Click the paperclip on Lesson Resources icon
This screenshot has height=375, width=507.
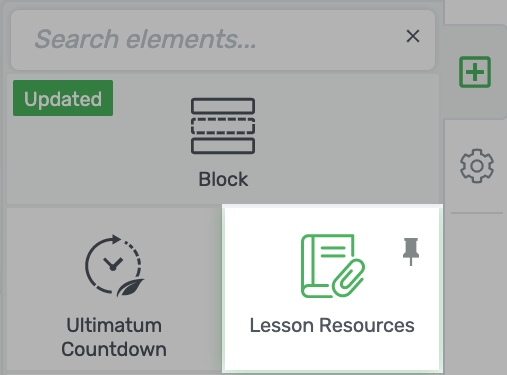pyautogui.click(x=348, y=277)
